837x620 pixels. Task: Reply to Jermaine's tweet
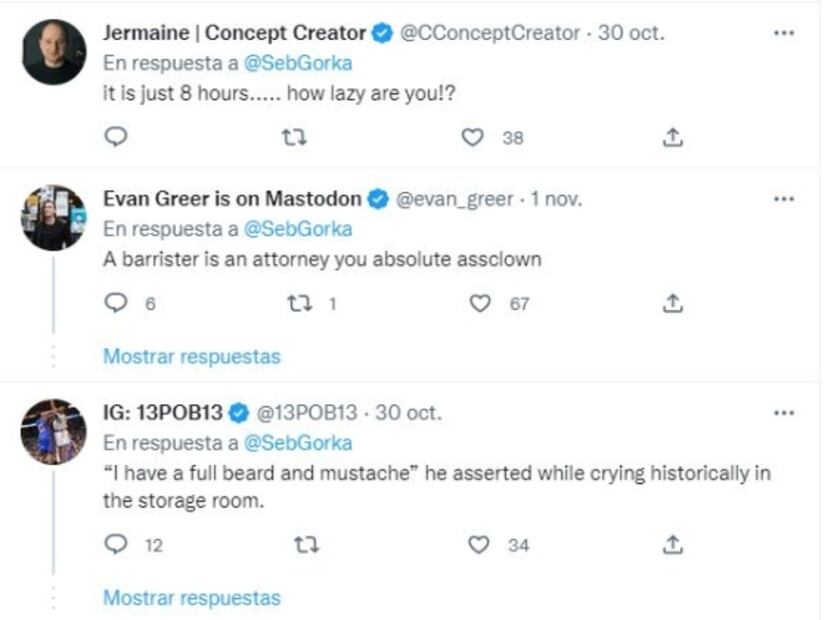[x=116, y=138]
